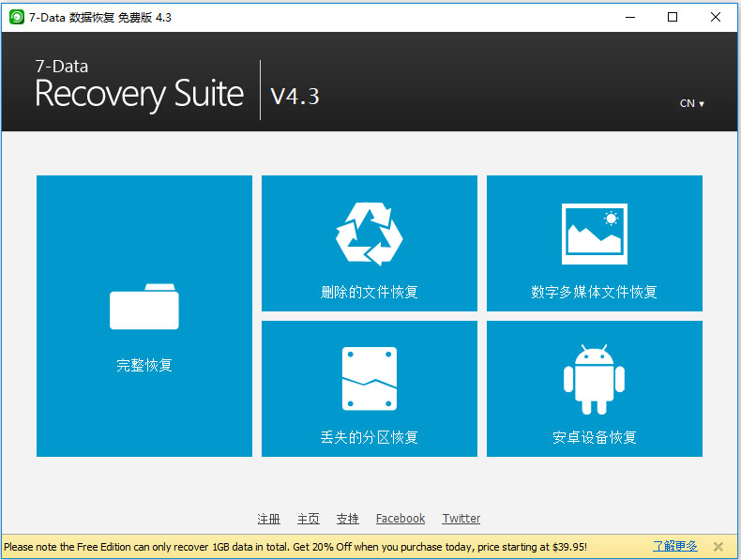Click the Android robot icon

594,380
